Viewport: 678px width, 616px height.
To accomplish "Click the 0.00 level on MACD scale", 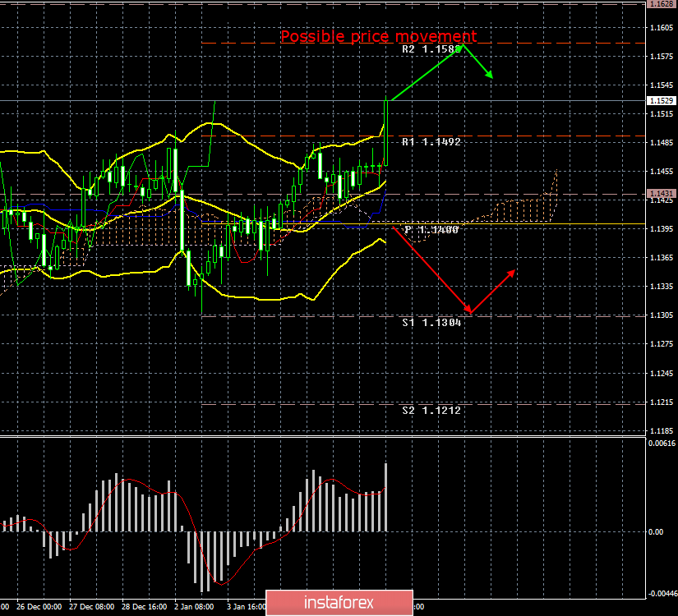I will pyautogui.click(x=656, y=531).
